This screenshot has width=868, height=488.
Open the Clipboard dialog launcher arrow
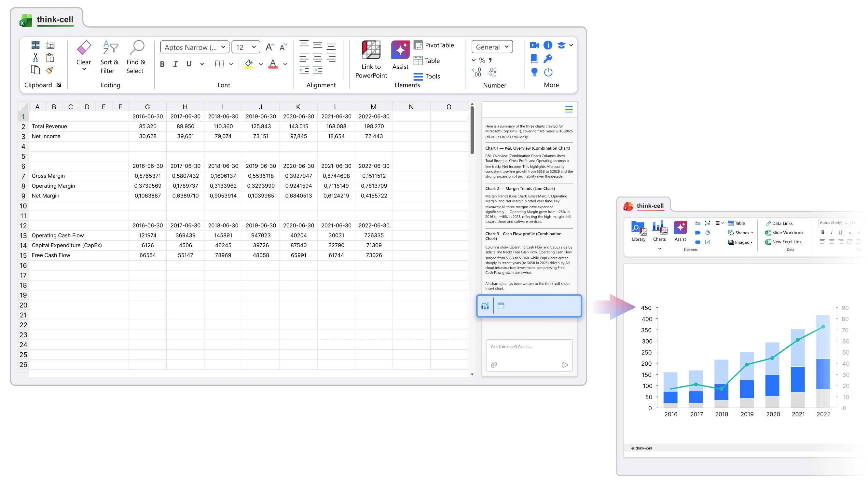pos(59,85)
